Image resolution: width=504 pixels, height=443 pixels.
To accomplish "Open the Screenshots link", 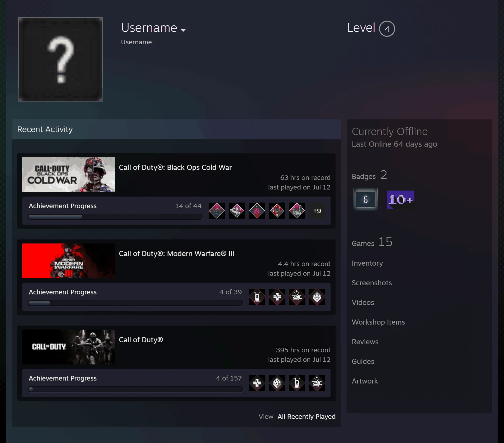I will coord(372,283).
